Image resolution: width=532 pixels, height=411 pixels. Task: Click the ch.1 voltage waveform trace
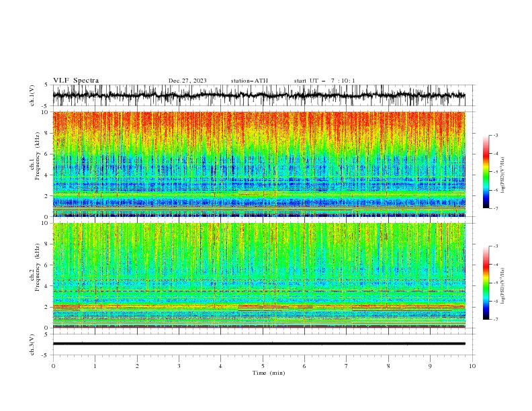[x=259, y=95]
